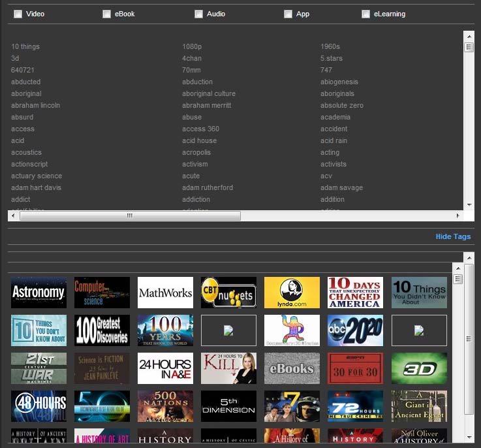Click tag list scroll up arrow
Viewport: 481px width, 448px height.
pyautogui.click(x=469, y=36)
